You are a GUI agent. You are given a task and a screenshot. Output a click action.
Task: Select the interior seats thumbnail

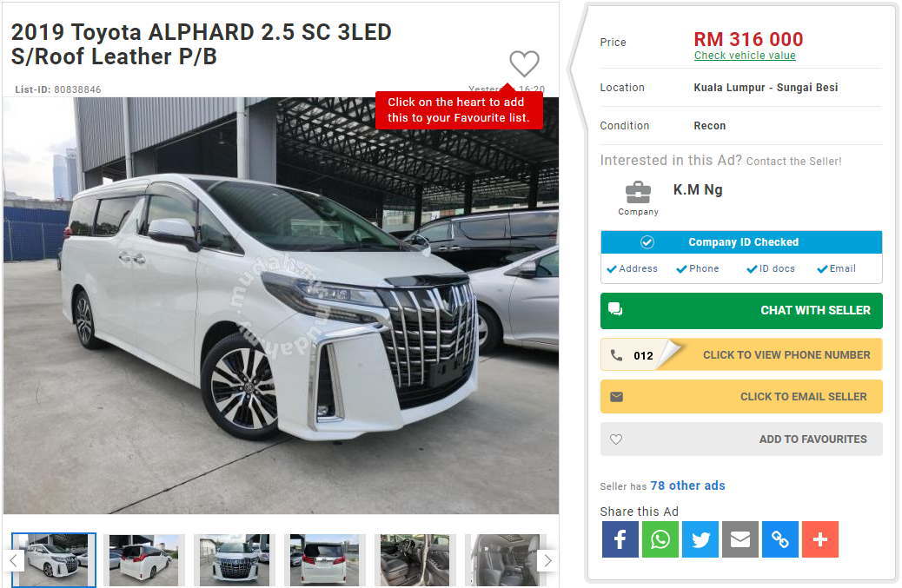[x=505, y=560]
